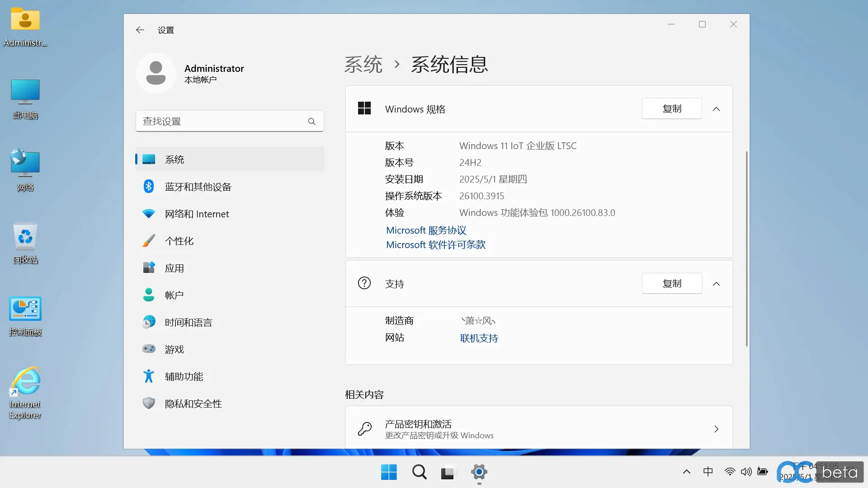Open 产品密钥和激活 via its right chevron
Screen dimensions: 868x488
tap(716, 429)
